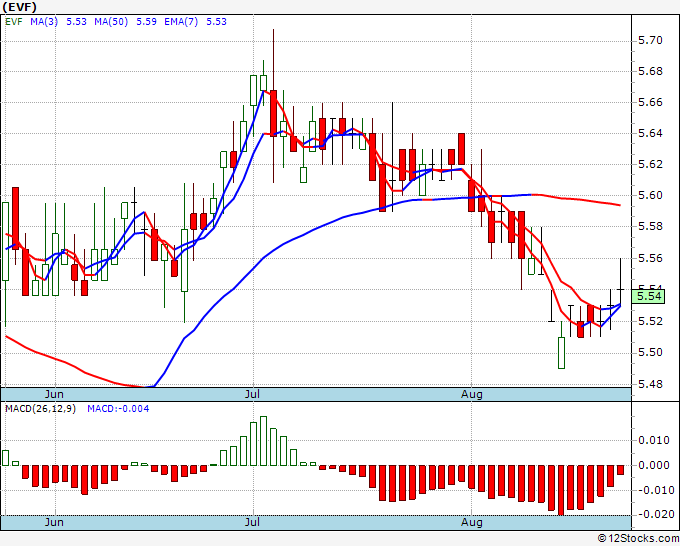Click the 5.50 price axis label

coord(651,353)
